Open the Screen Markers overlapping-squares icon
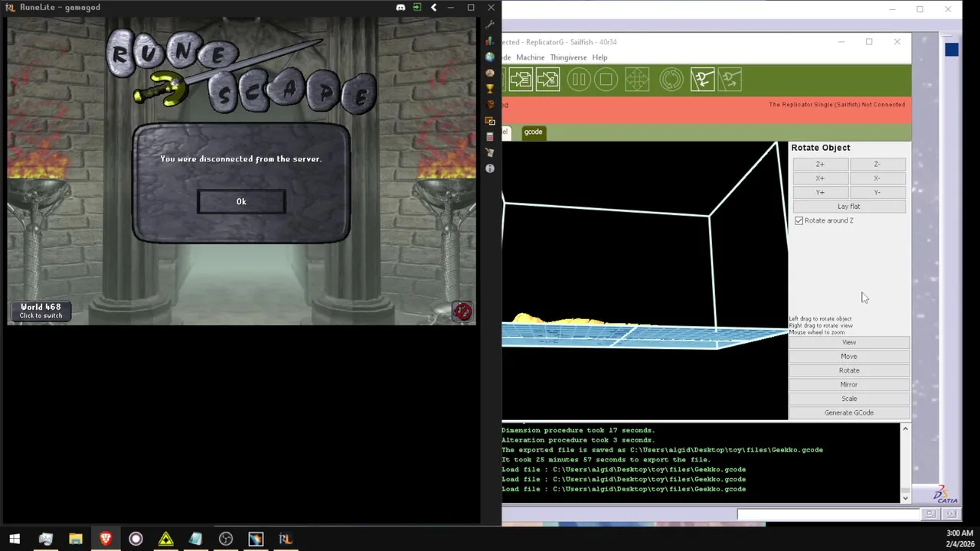980x551 pixels. tap(490, 121)
